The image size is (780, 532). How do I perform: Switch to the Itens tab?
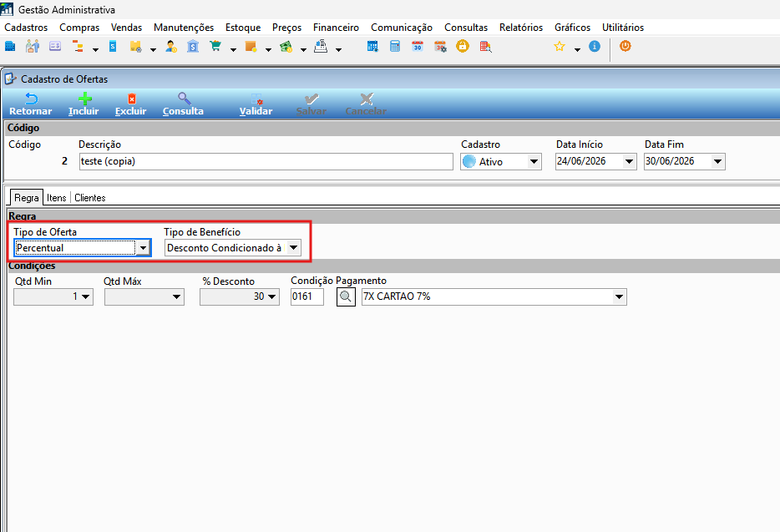click(x=56, y=198)
